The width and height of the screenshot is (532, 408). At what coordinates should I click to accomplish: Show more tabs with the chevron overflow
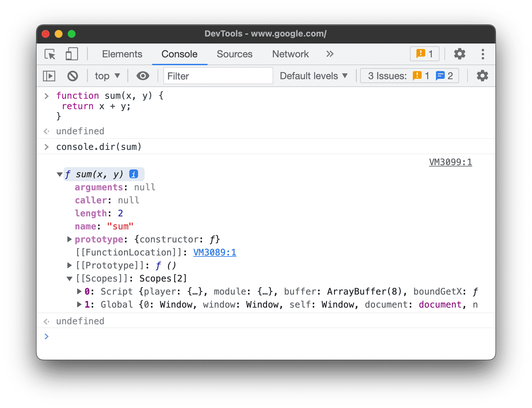click(x=329, y=54)
